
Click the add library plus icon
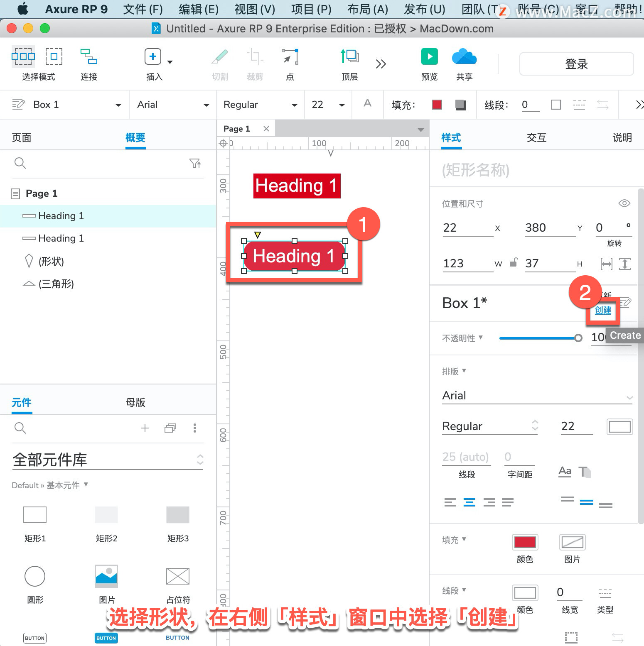(x=145, y=428)
